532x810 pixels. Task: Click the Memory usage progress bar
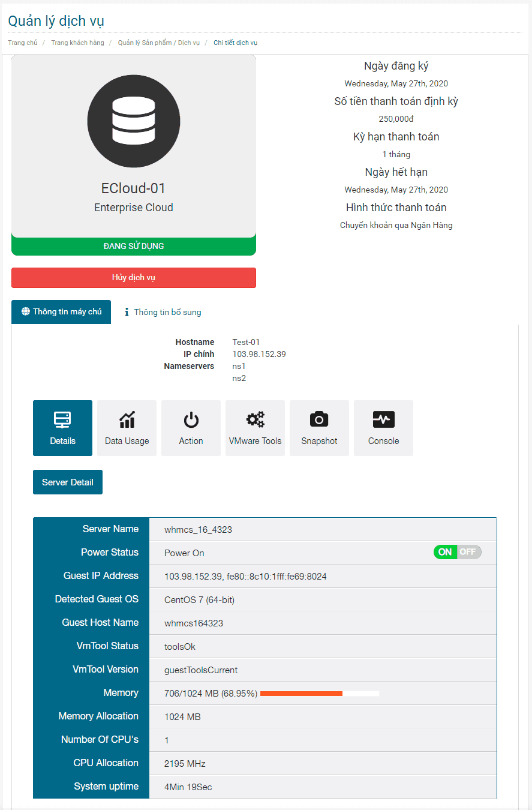pos(320,694)
